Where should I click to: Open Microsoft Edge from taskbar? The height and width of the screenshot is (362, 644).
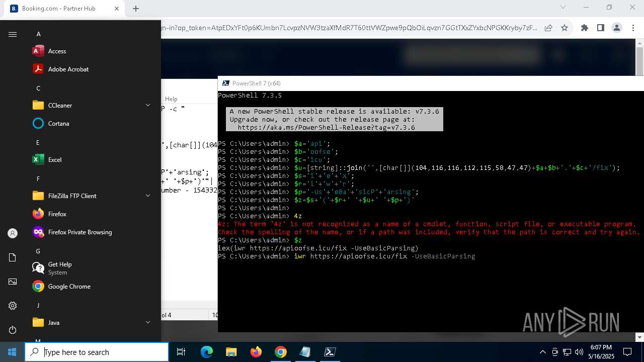(207, 352)
